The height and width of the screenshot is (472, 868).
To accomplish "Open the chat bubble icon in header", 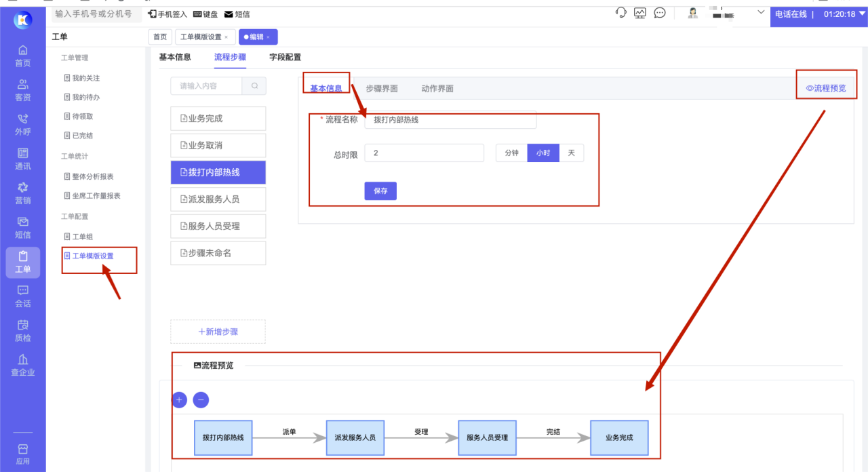I will coord(659,13).
